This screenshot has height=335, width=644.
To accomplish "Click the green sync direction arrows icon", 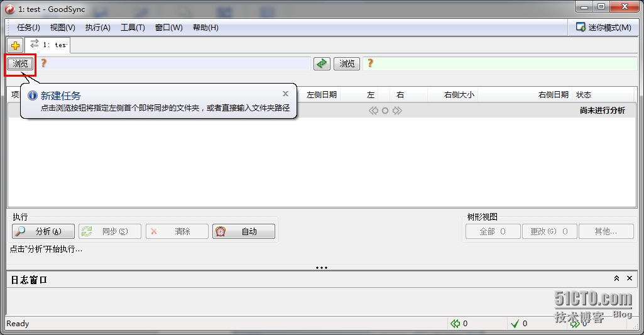I will point(322,63).
